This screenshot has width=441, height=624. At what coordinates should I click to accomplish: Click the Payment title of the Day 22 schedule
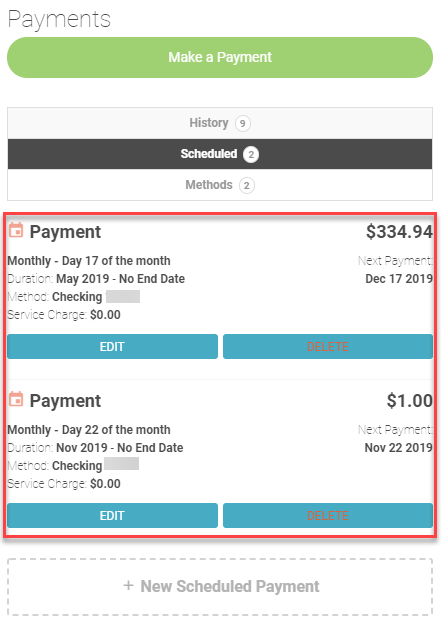tap(65, 401)
